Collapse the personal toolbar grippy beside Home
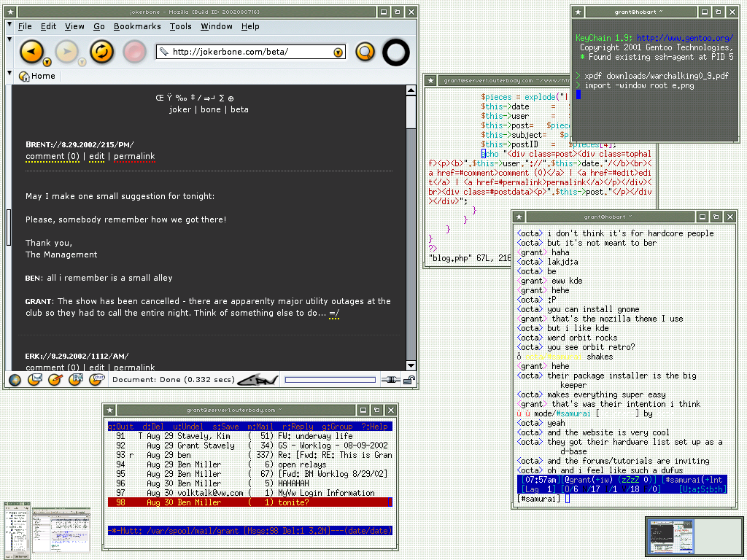 (x=9, y=74)
